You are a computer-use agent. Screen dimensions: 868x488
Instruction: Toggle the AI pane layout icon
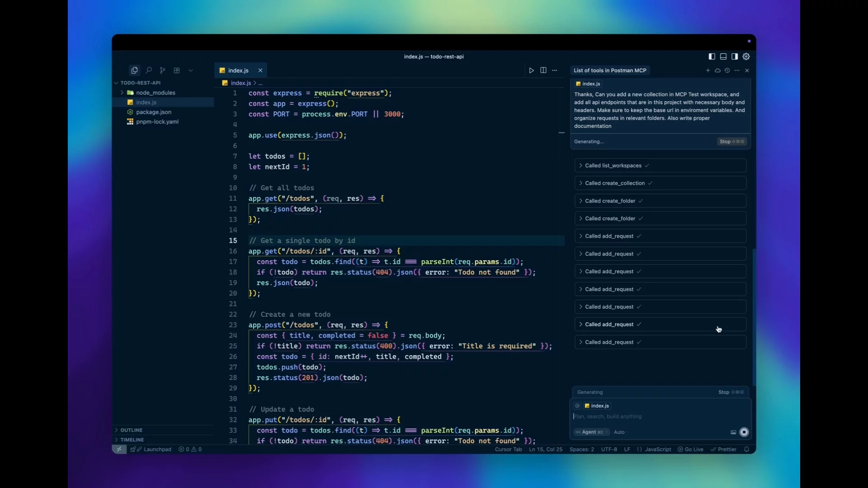coord(735,56)
